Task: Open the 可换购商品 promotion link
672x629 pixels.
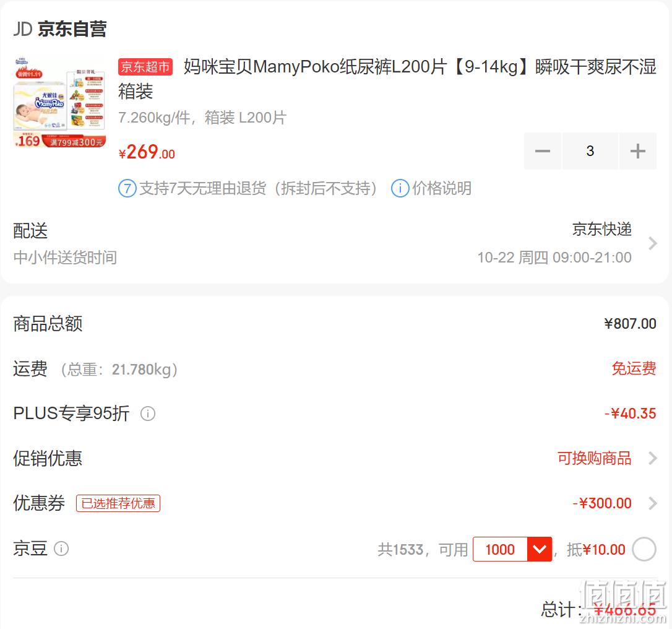Action: click(595, 458)
